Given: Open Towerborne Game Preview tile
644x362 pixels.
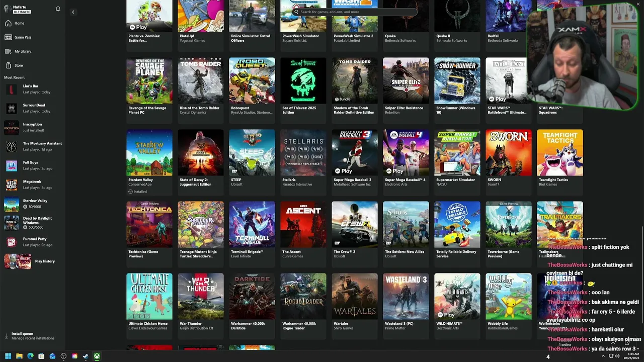Looking at the screenshot, I should [x=509, y=234].
